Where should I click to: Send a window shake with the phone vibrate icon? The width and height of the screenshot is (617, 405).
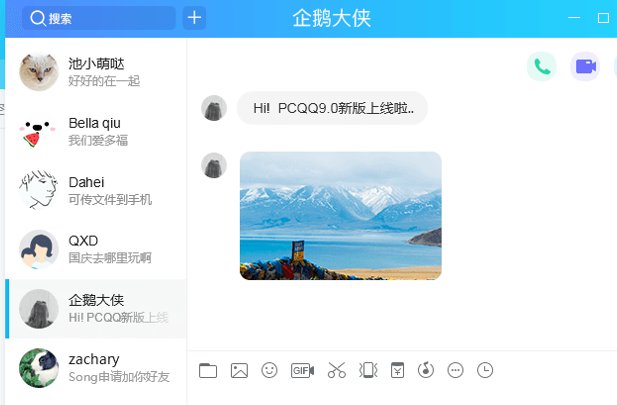368,370
